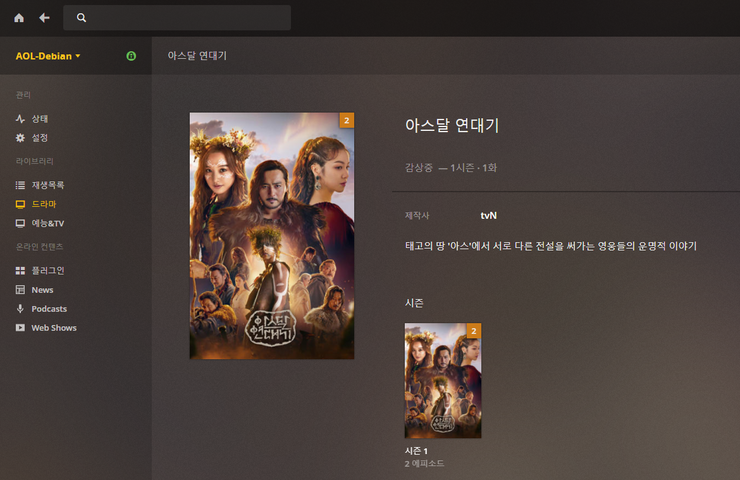The height and width of the screenshot is (480, 740).
Task: Open Web Shows in sidebar
Action: (54, 328)
